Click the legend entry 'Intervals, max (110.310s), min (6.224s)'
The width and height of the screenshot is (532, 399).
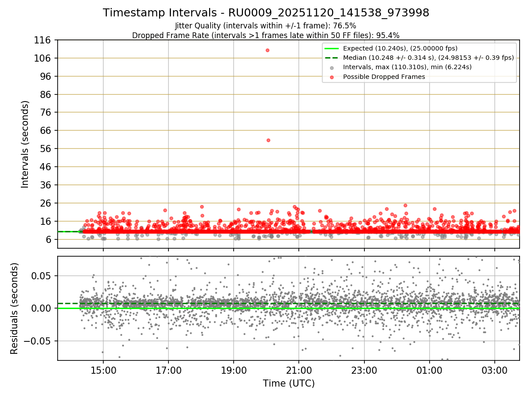(407, 67)
